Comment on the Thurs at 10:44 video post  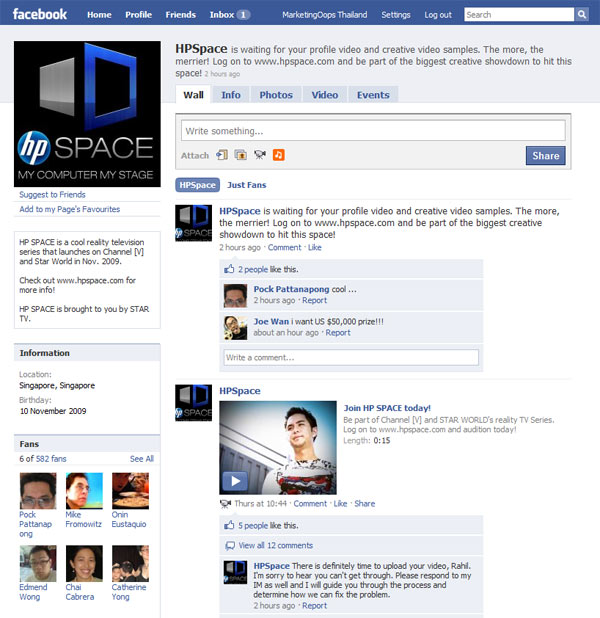(x=310, y=504)
